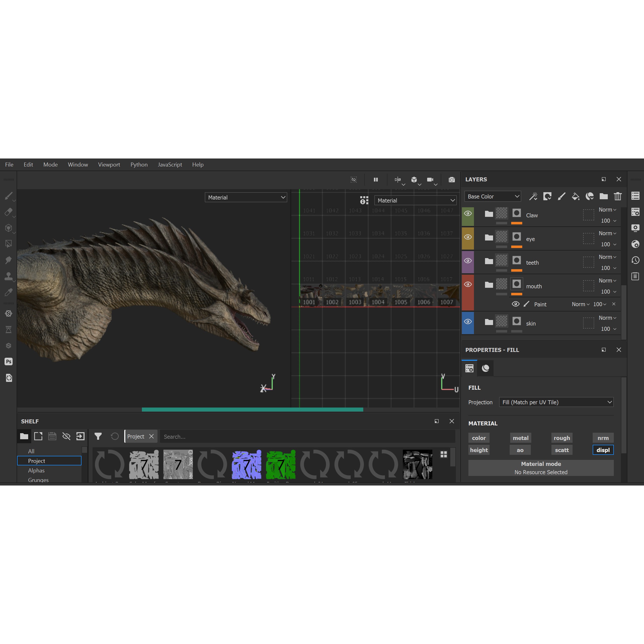Image resolution: width=644 pixels, height=644 pixels.
Task: Add a fill layer with bucket icon
Action: point(575,196)
